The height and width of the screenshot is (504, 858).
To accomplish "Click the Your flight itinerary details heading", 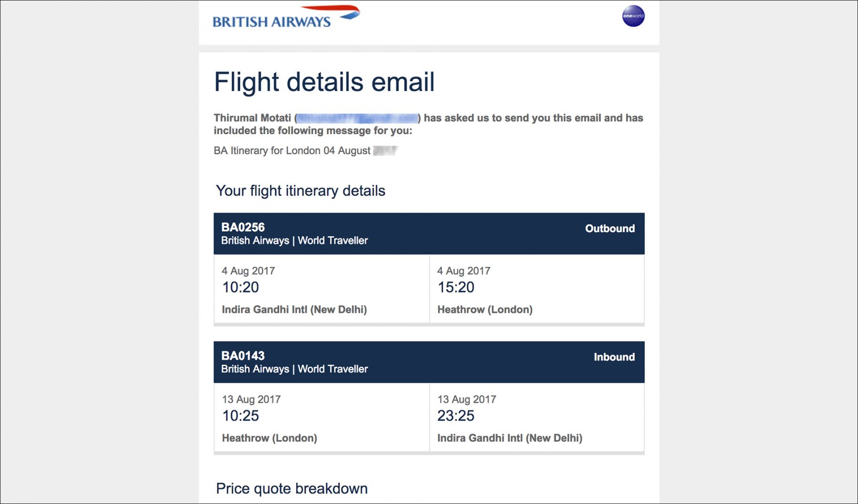I will tap(300, 191).
